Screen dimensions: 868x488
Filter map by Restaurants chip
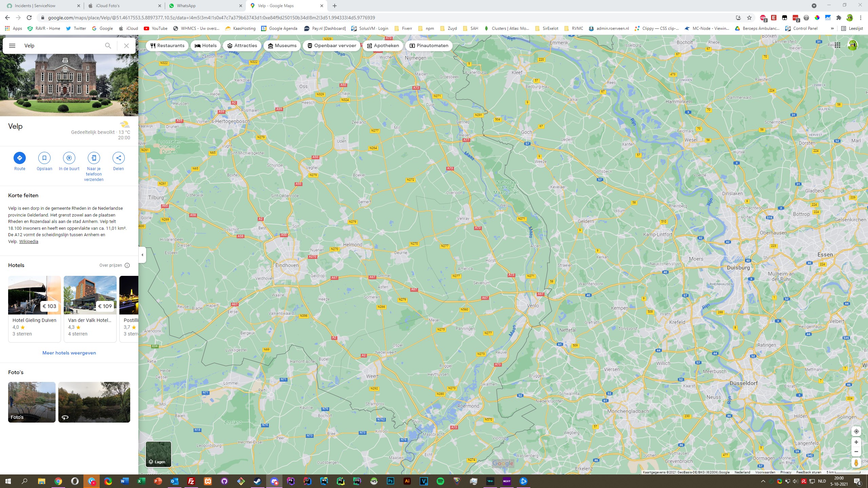[x=167, y=46]
